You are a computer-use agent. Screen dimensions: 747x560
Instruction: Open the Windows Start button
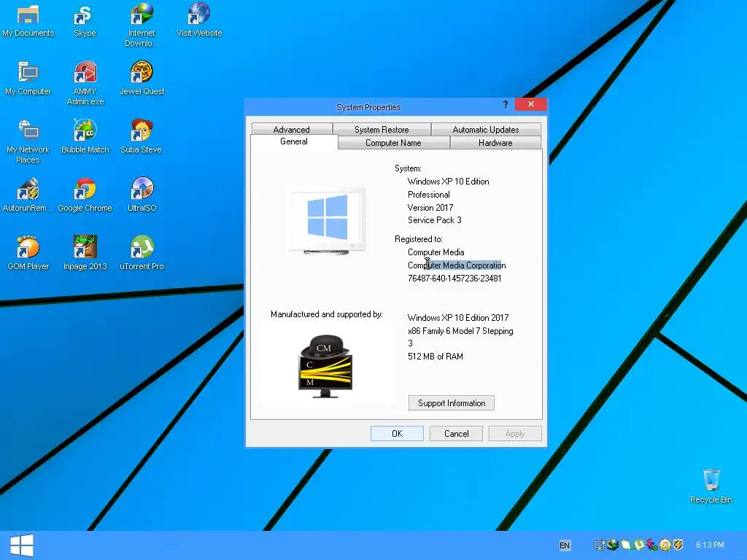[22, 545]
